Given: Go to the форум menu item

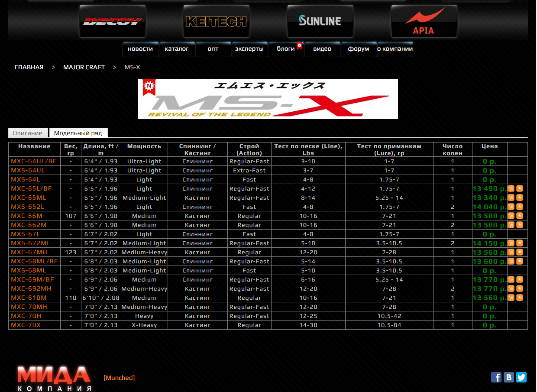Looking at the screenshot, I should tap(359, 49).
